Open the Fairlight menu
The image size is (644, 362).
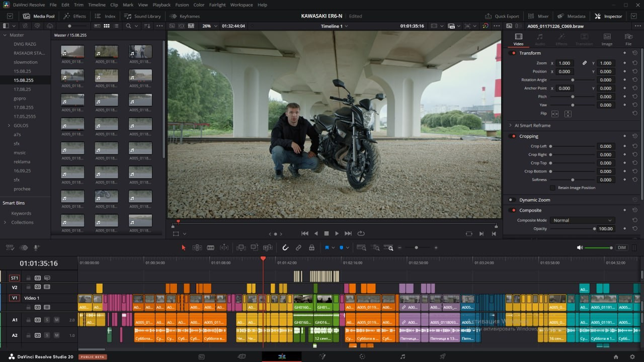click(217, 5)
